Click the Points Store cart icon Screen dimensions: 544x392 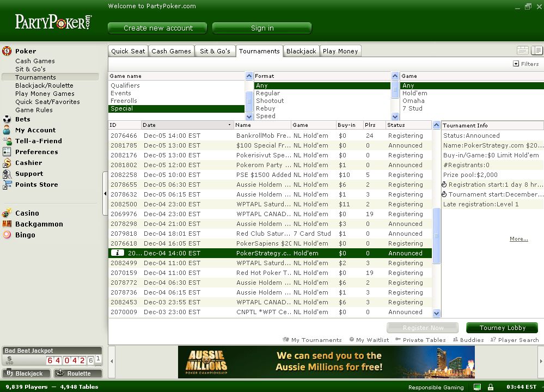point(7,185)
